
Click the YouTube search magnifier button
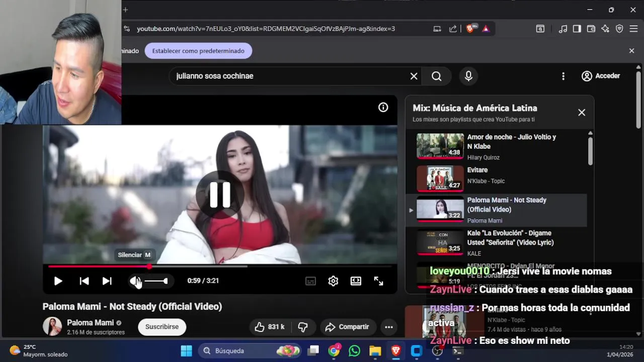point(437,76)
